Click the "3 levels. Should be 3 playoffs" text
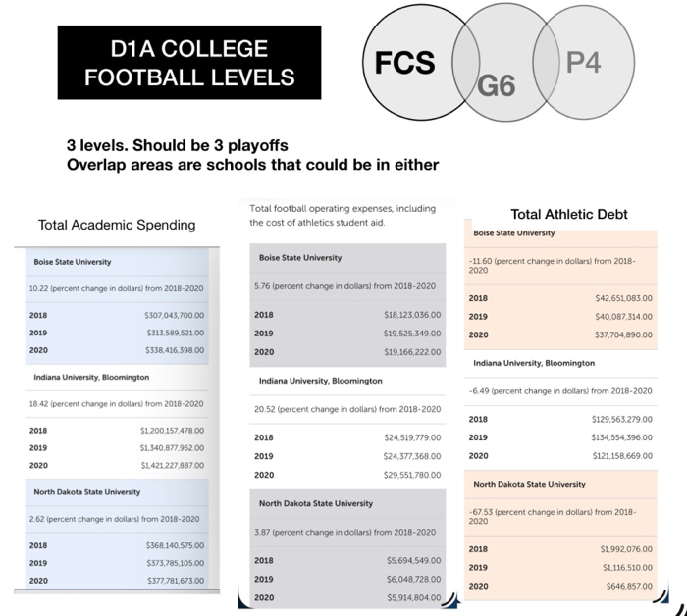 tap(163, 146)
